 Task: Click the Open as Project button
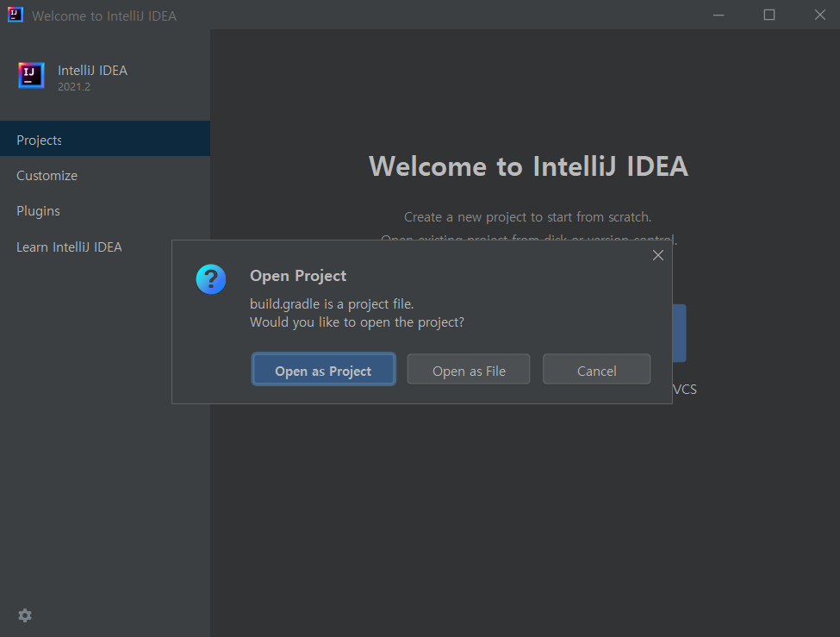(x=324, y=370)
